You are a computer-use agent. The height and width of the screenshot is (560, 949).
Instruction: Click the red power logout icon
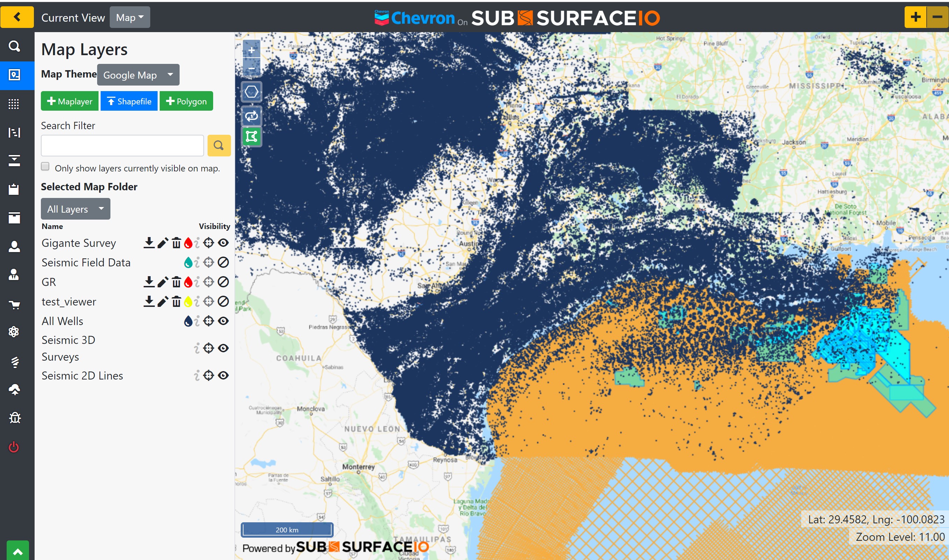click(x=14, y=447)
